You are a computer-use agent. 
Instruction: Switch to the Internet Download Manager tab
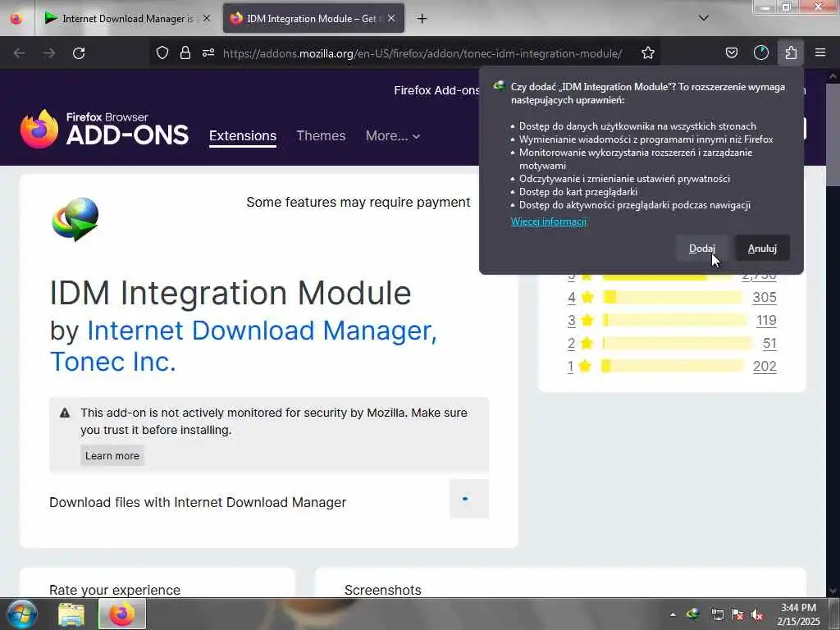(x=126, y=19)
